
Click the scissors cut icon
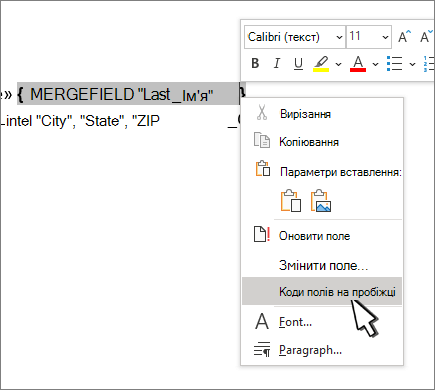pyautogui.click(x=262, y=112)
